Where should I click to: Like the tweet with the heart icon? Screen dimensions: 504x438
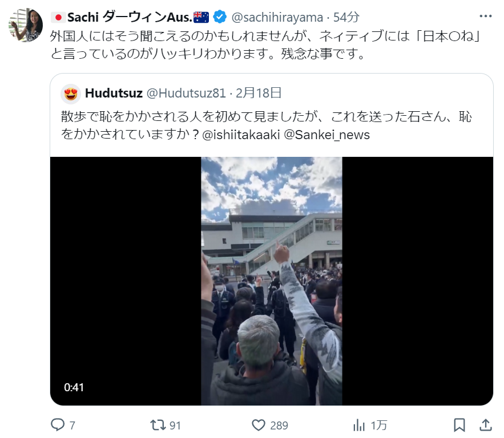coord(258,425)
